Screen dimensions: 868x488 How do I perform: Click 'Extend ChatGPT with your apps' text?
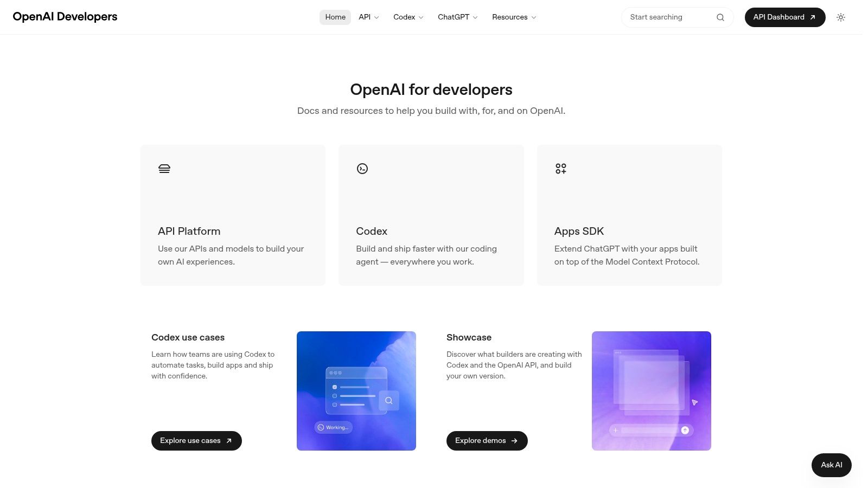coord(627,255)
